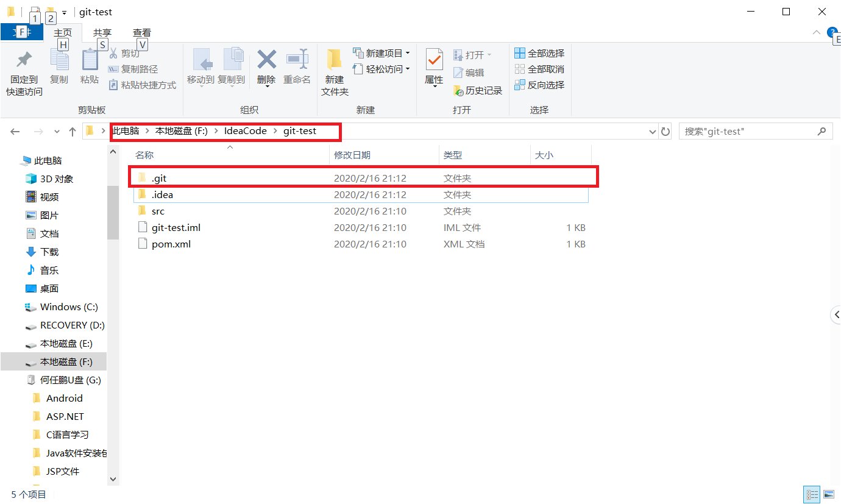841x504 pixels.
Task: Switch to the Home (主页) tab
Action: click(x=63, y=32)
